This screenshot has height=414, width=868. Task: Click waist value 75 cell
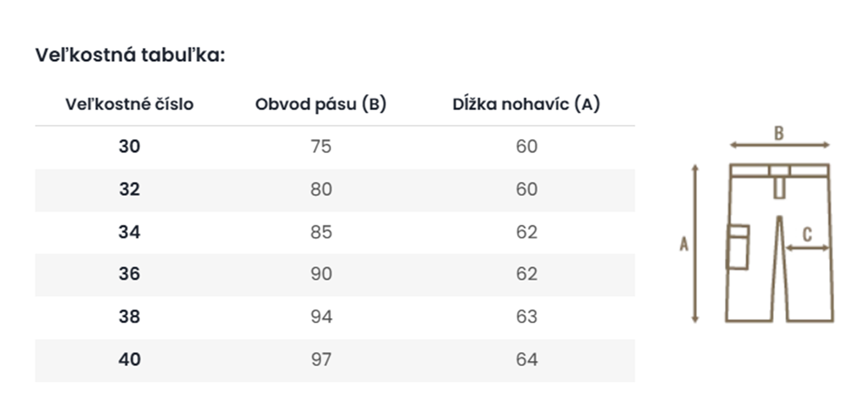[x=321, y=146]
